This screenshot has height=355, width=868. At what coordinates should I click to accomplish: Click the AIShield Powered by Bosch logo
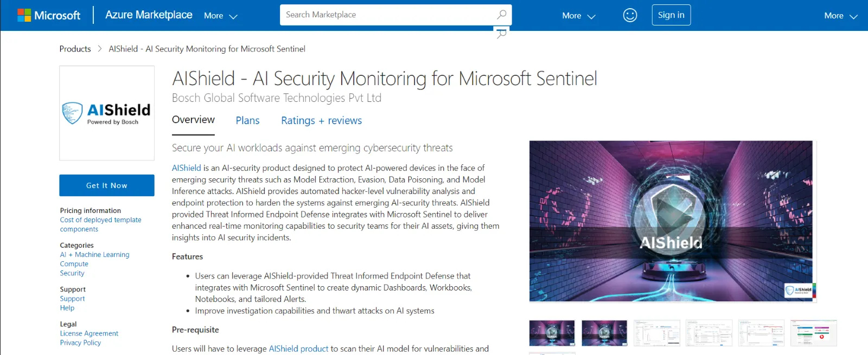pyautogui.click(x=107, y=113)
